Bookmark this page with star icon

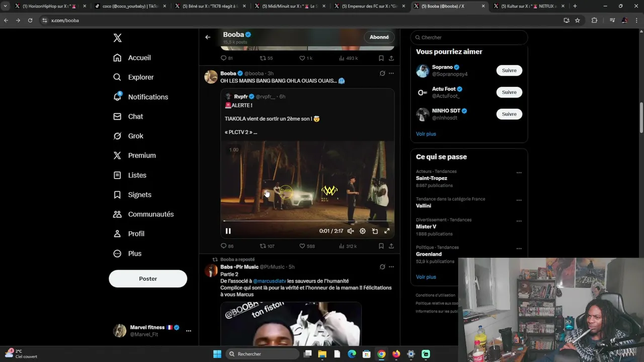click(578, 20)
